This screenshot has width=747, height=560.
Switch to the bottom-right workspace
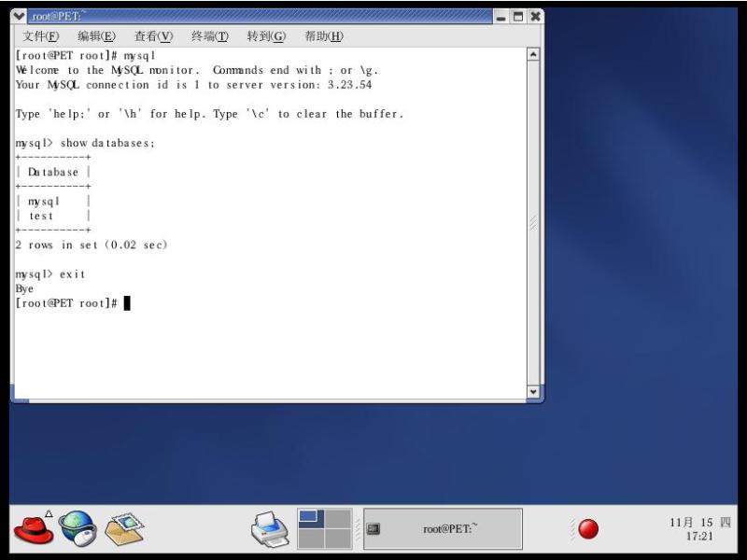coord(338,539)
